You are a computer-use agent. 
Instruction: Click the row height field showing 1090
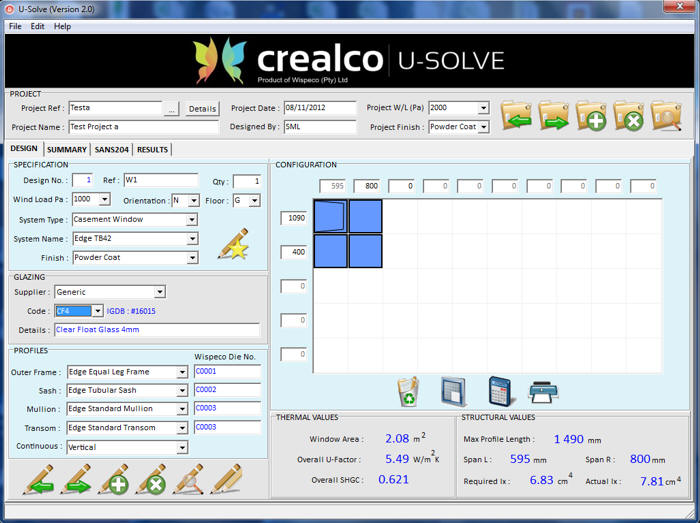point(293,218)
